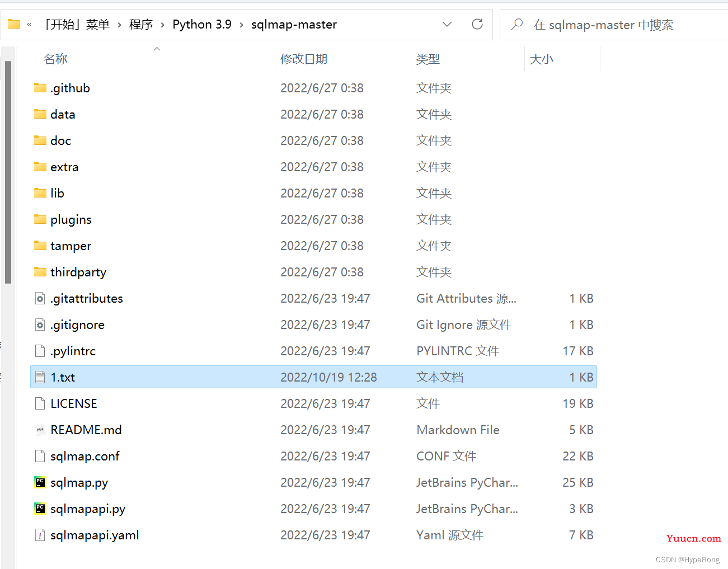
Task: Go to 程序 in the breadcrumb
Action: click(x=141, y=25)
